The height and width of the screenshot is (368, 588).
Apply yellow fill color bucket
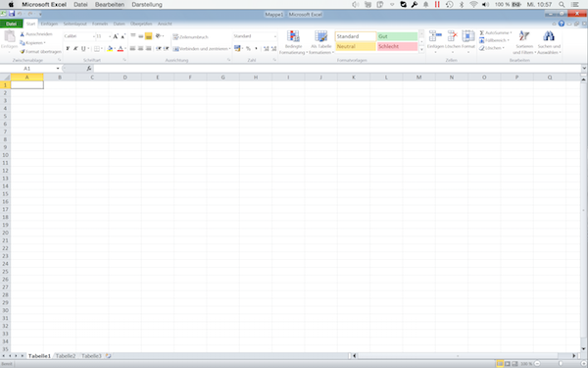[x=110, y=48]
